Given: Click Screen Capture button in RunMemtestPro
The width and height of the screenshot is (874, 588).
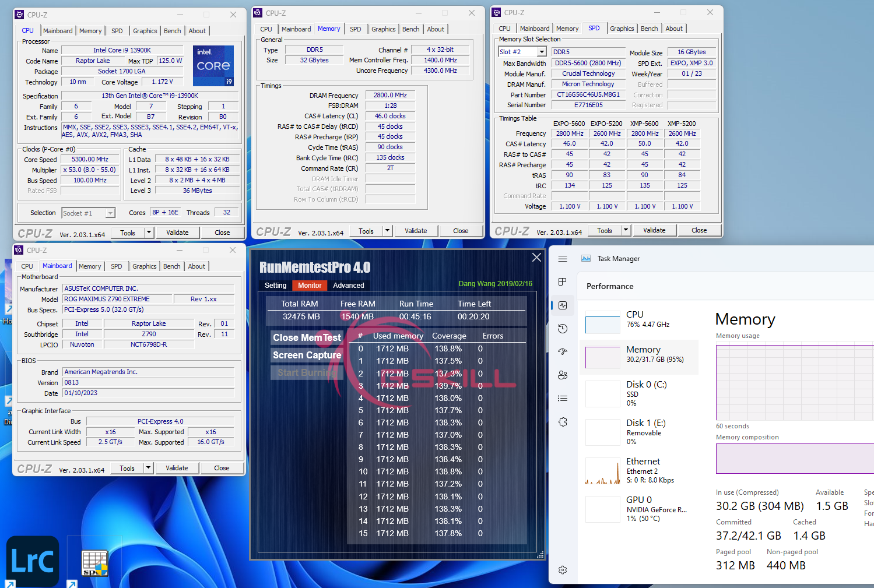Looking at the screenshot, I should click(x=307, y=355).
